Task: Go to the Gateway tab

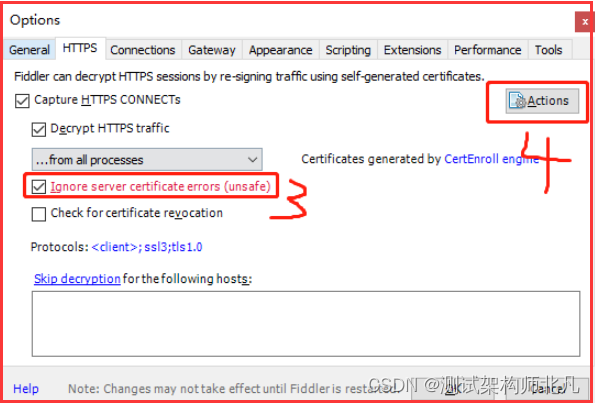Action: tap(212, 50)
